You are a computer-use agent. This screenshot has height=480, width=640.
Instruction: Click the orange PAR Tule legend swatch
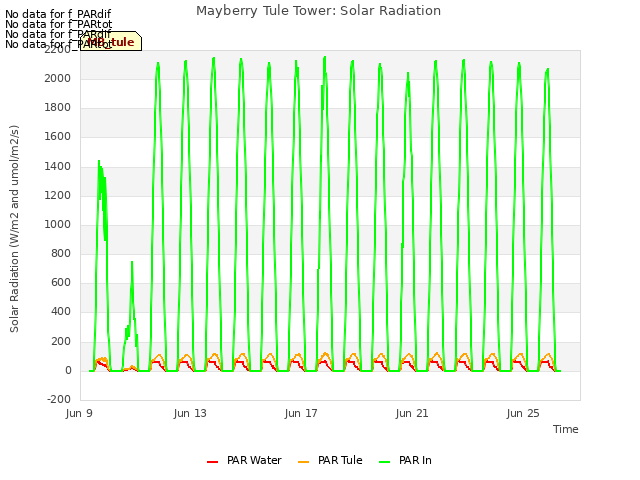[303, 462]
